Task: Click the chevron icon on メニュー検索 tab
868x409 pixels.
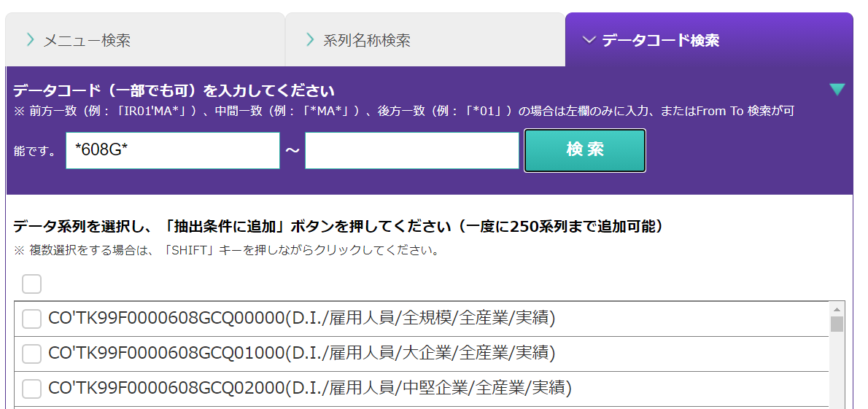Action: pyautogui.click(x=31, y=40)
